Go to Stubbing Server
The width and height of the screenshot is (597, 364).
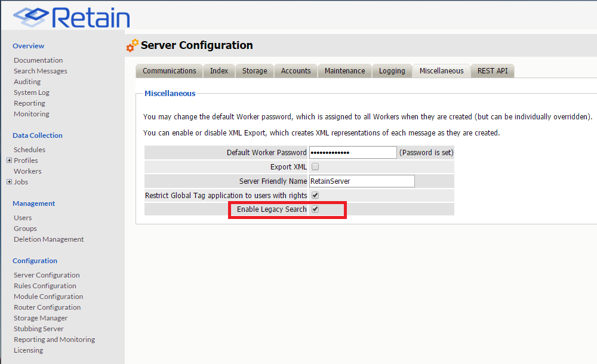[38, 329]
